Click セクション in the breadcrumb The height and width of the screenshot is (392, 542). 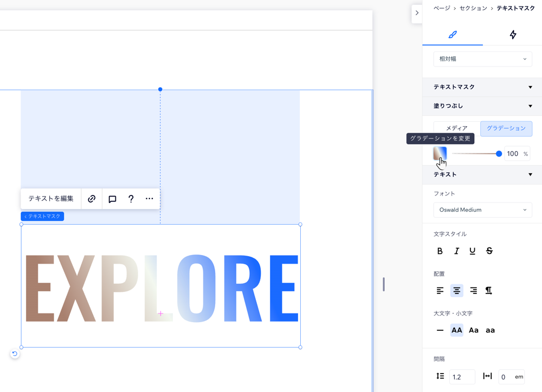pyautogui.click(x=473, y=8)
